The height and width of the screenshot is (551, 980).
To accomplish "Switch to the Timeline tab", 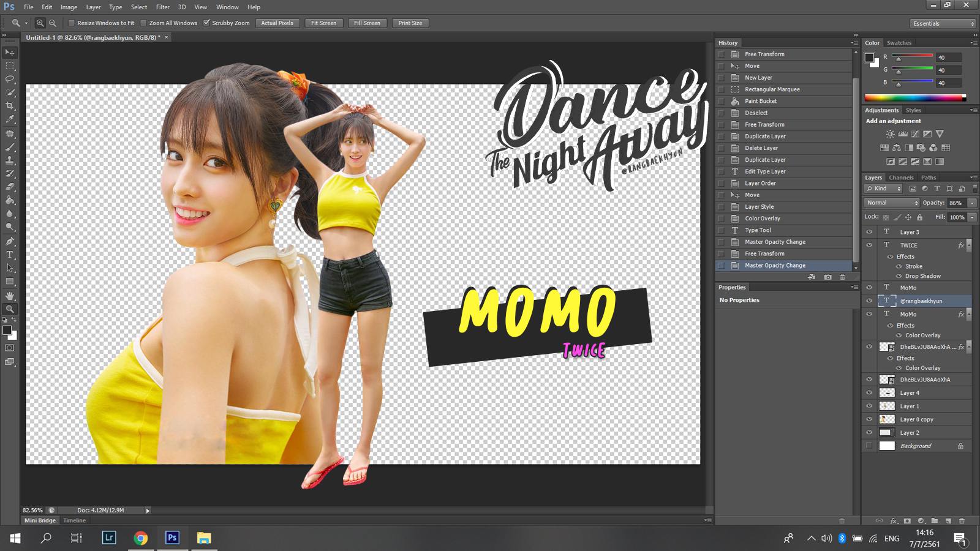I will pos(75,520).
